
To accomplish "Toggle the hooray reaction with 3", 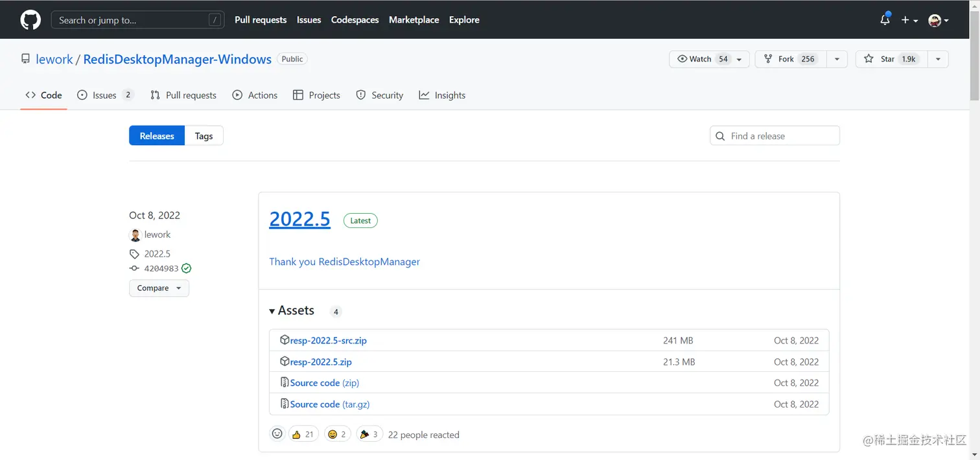I will (369, 434).
